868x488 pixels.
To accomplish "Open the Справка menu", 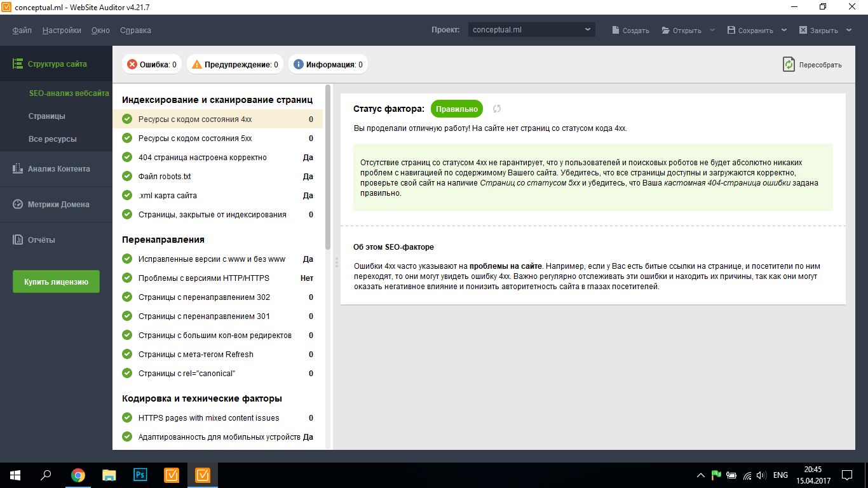I will pos(135,30).
